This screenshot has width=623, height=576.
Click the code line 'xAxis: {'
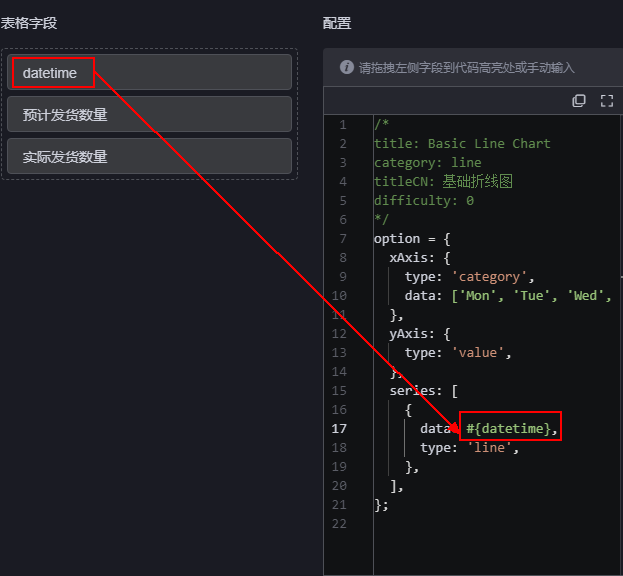click(420, 258)
